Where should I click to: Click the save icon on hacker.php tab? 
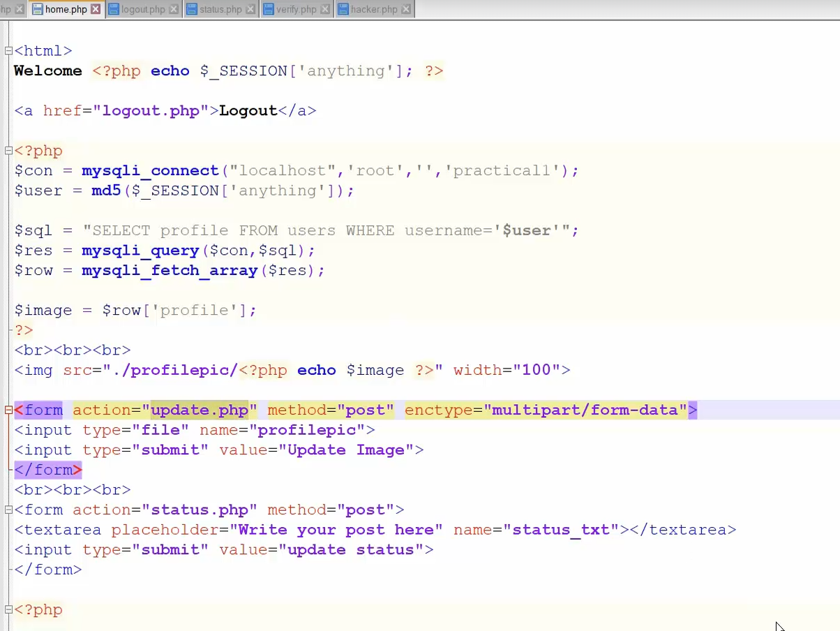343,10
